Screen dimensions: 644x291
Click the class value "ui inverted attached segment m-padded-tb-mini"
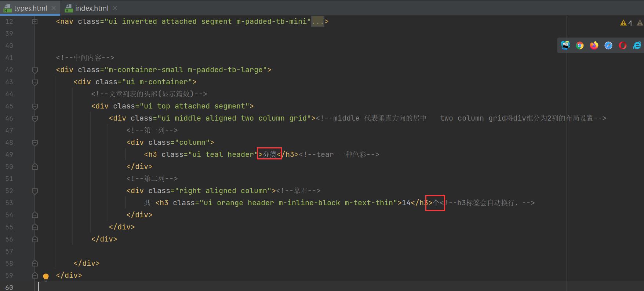(208, 22)
